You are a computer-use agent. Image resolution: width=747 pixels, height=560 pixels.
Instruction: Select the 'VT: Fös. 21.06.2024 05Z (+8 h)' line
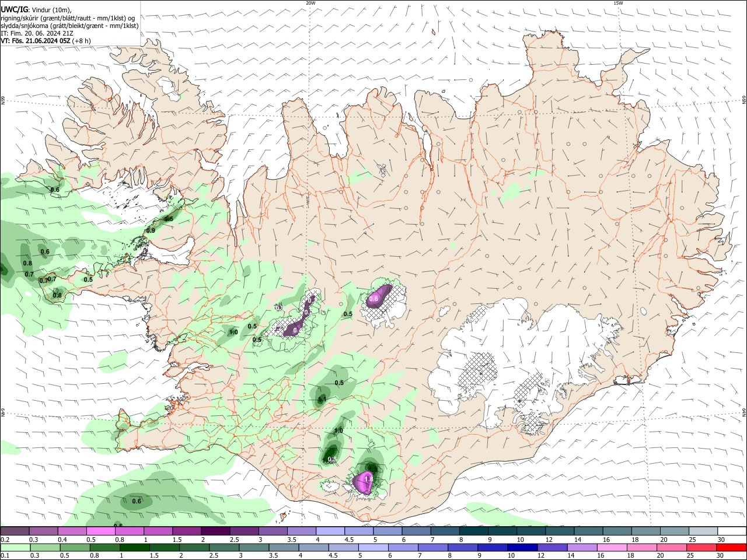46,41
